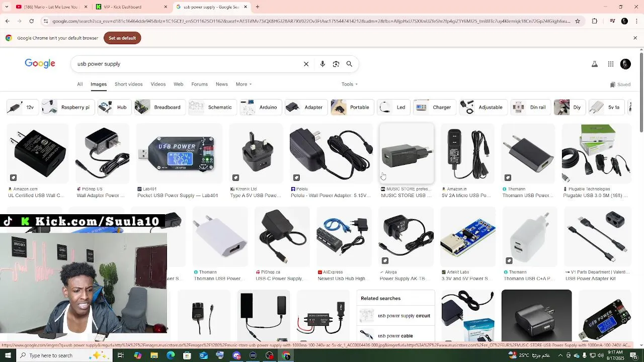Image resolution: width=644 pixels, height=362 pixels.
Task: View site information icon in address bar
Action: (x=46, y=21)
